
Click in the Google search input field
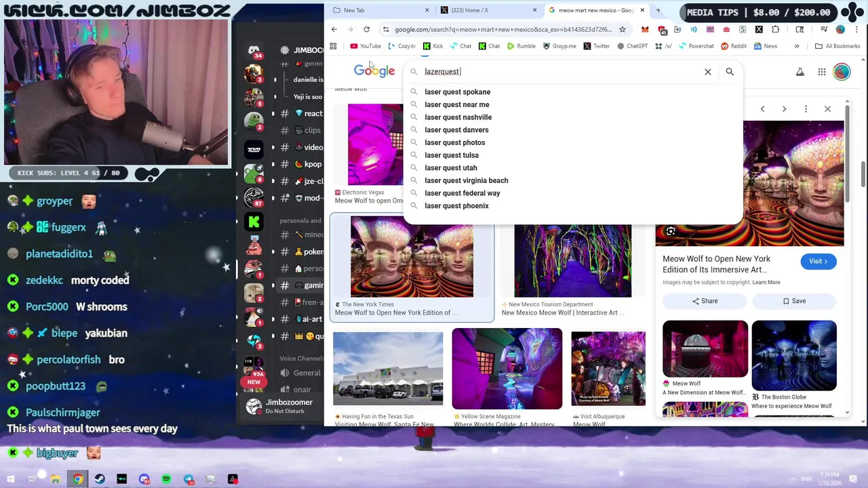pos(559,71)
